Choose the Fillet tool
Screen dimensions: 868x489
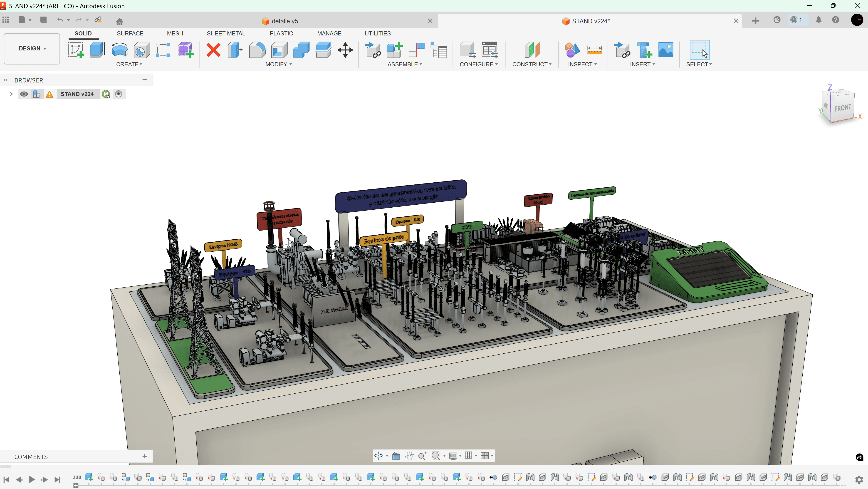(x=257, y=50)
